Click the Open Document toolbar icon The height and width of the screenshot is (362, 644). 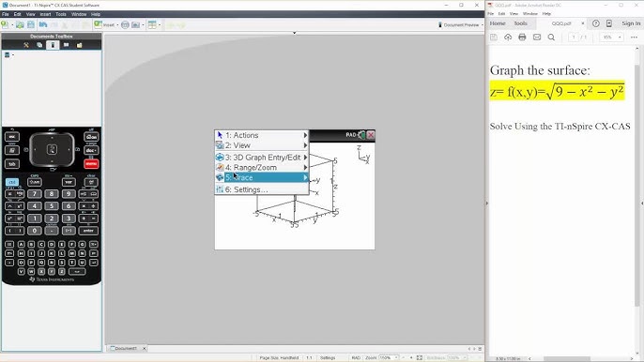tap(20, 24)
